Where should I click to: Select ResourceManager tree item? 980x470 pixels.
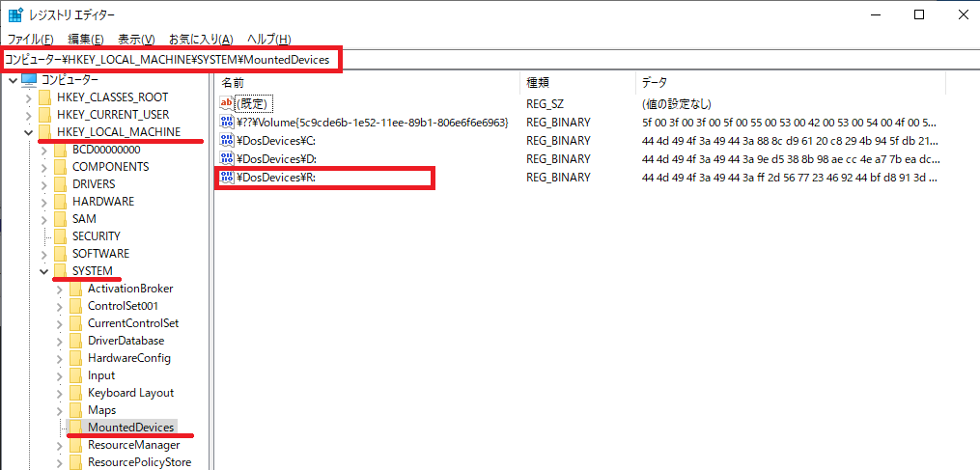pos(134,445)
